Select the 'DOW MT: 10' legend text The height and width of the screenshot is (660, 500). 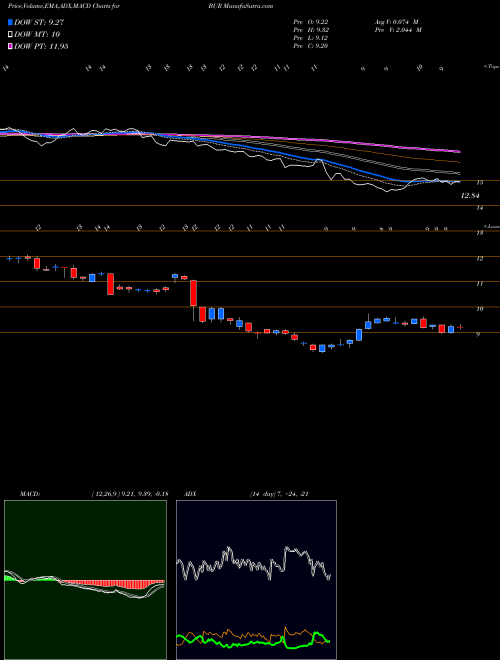[35, 35]
